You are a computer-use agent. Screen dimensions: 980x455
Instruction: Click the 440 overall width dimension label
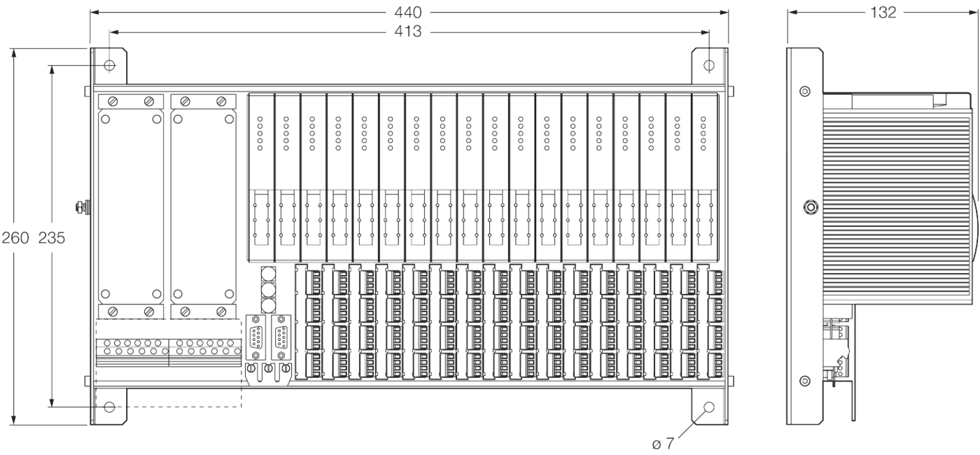[408, 12]
